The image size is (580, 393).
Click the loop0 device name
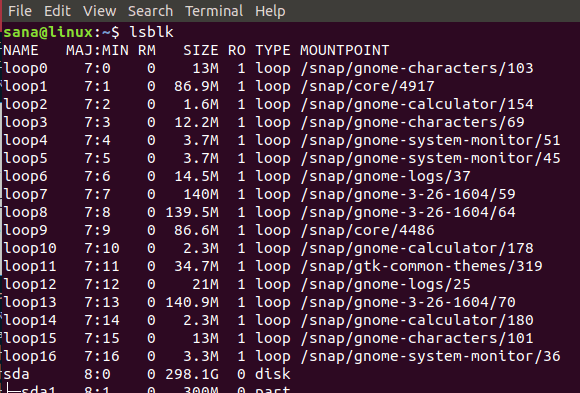click(26, 69)
